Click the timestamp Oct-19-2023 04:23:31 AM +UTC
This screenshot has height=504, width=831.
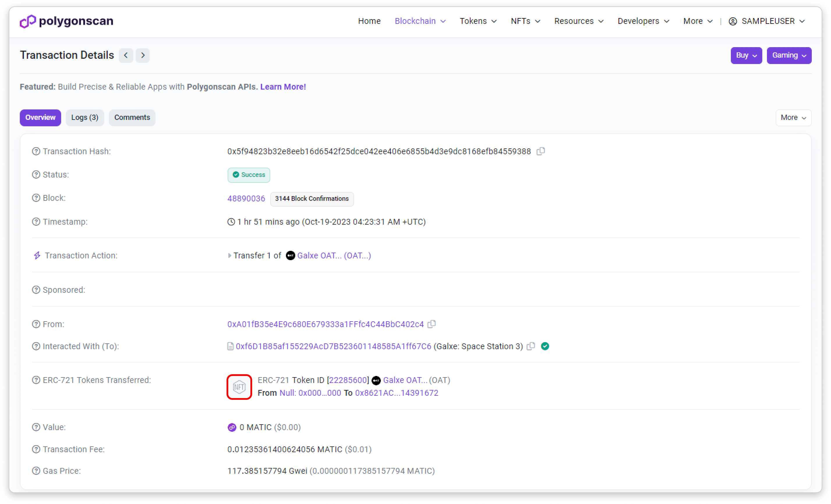pyautogui.click(x=364, y=222)
